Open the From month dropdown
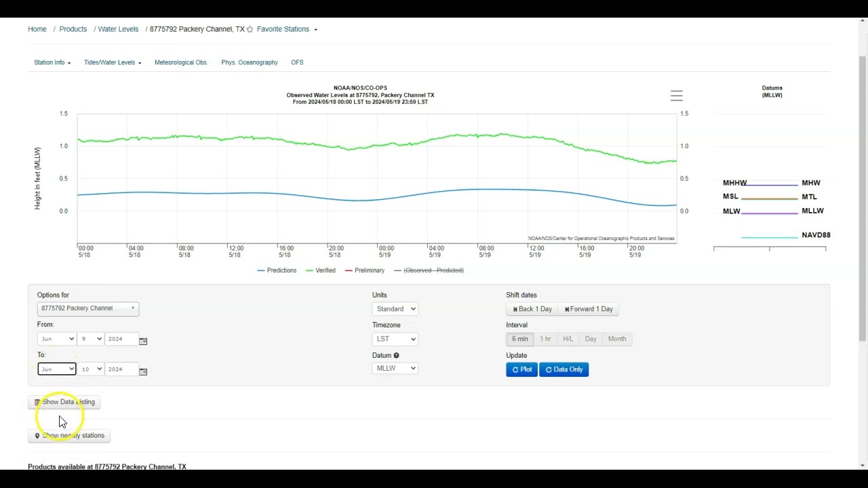The width and height of the screenshot is (868, 488). [x=56, y=339]
